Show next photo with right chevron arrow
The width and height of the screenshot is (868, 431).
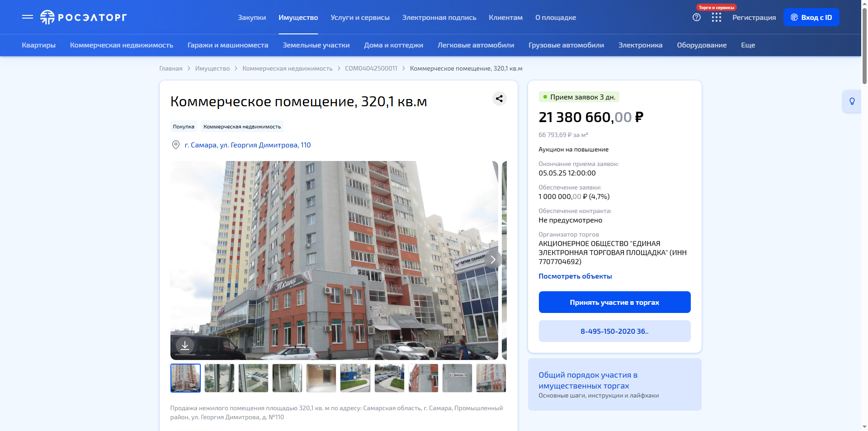pyautogui.click(x=493, y=260)
